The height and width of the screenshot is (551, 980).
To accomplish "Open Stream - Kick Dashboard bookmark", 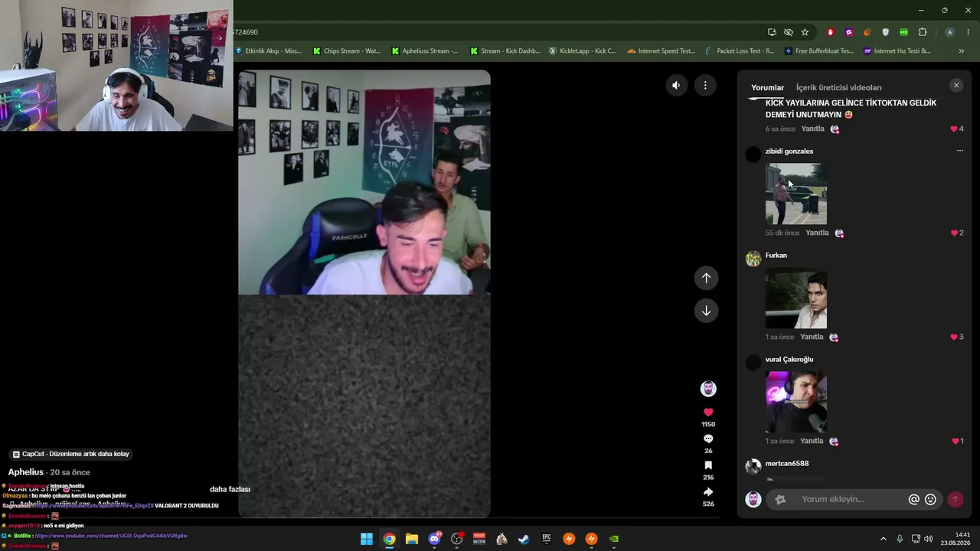I will pyautogui.click(x=505, y=51).
